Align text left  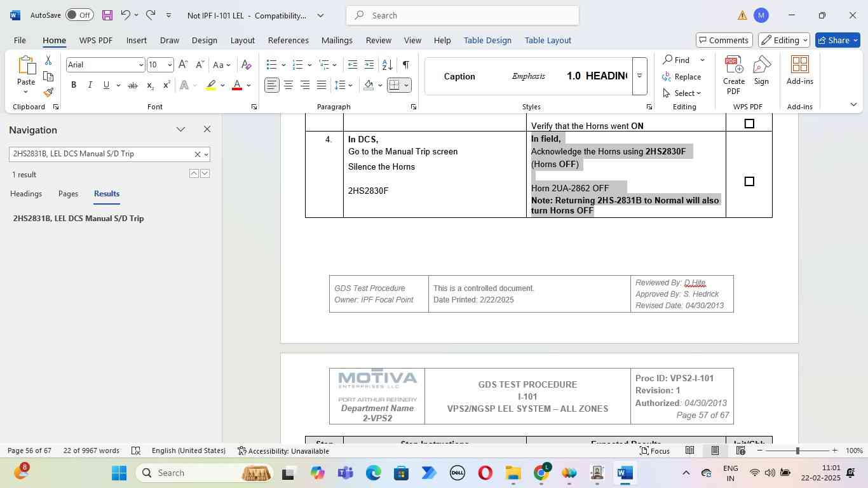click(x=272, y=85)
